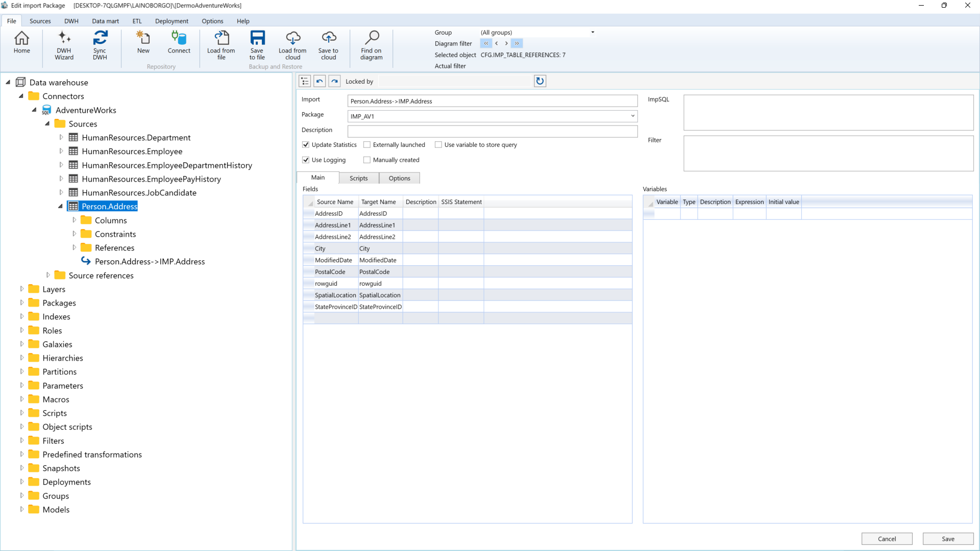Click the Description input field
The height and width of the screenshot is (551, 980).
[492, 131]
